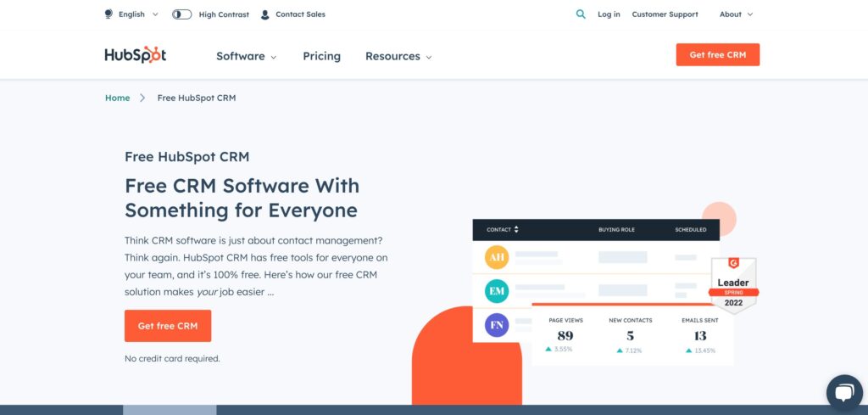The width and height of the screenshot is (868, 415).
Task: Click the EM contact avatar
Action: (x=497, y=291)
